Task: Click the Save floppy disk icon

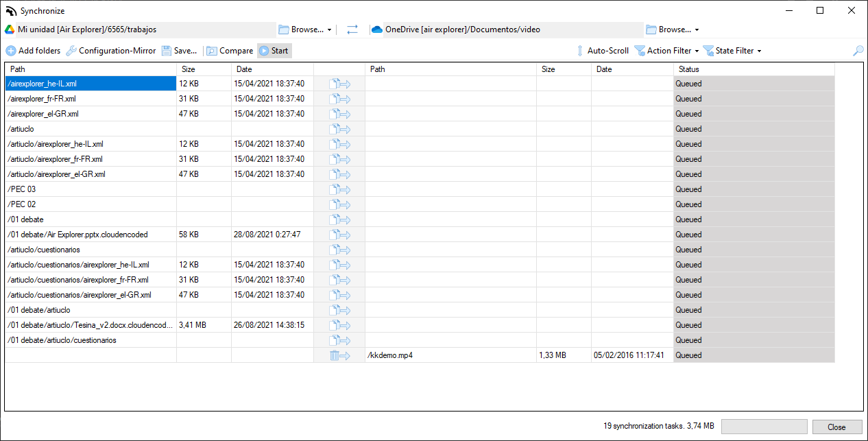Action: [x=167, y=51]
